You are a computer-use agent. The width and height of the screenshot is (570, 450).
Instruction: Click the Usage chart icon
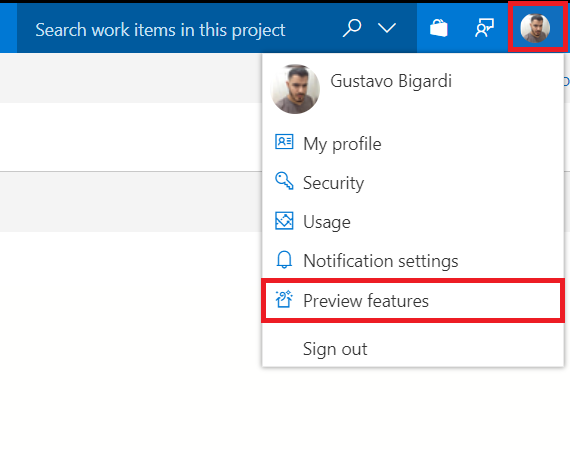[284, 221]
